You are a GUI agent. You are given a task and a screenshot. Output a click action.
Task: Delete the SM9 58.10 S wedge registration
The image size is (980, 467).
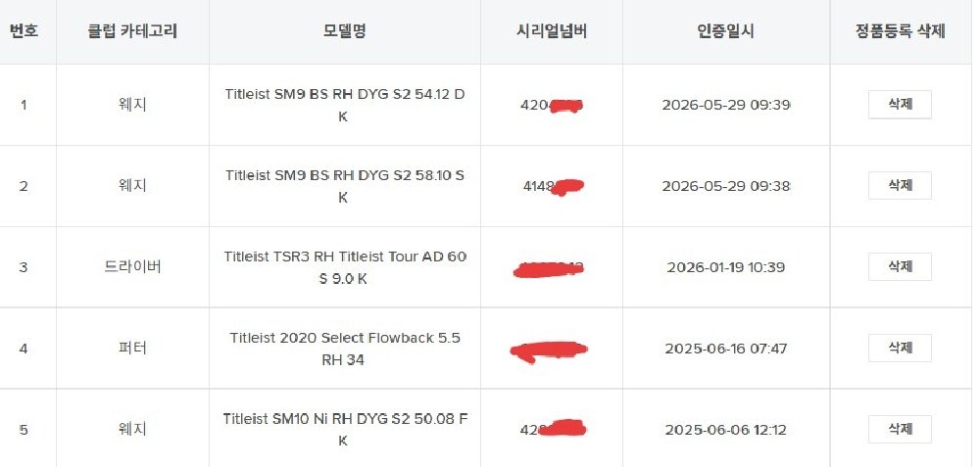click(900, 185)
